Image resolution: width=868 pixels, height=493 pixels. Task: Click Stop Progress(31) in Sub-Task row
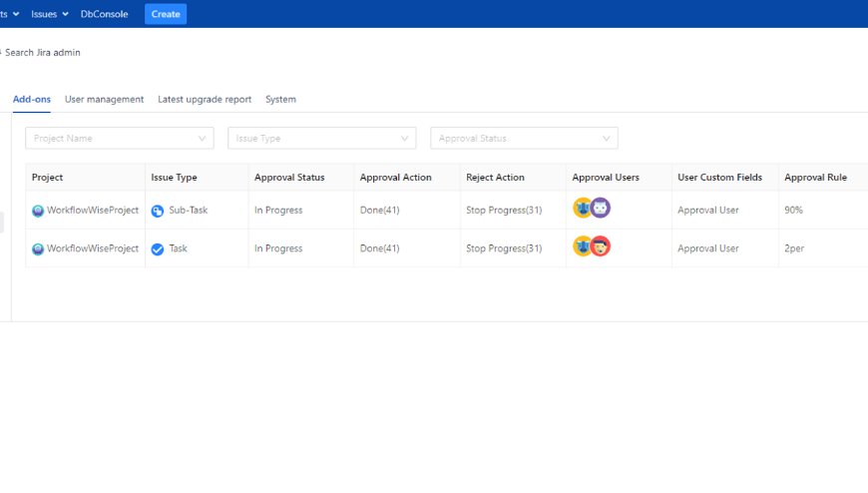[504, 210]
